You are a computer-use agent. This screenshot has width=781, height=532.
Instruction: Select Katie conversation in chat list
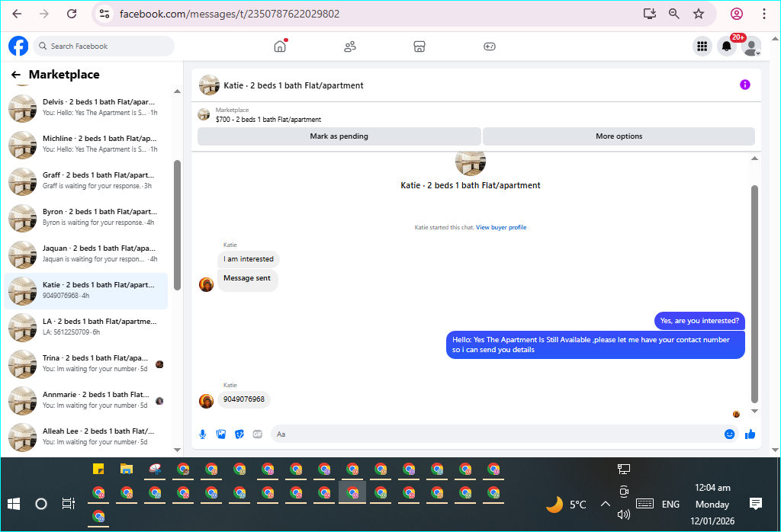click(x=85, y=291)
